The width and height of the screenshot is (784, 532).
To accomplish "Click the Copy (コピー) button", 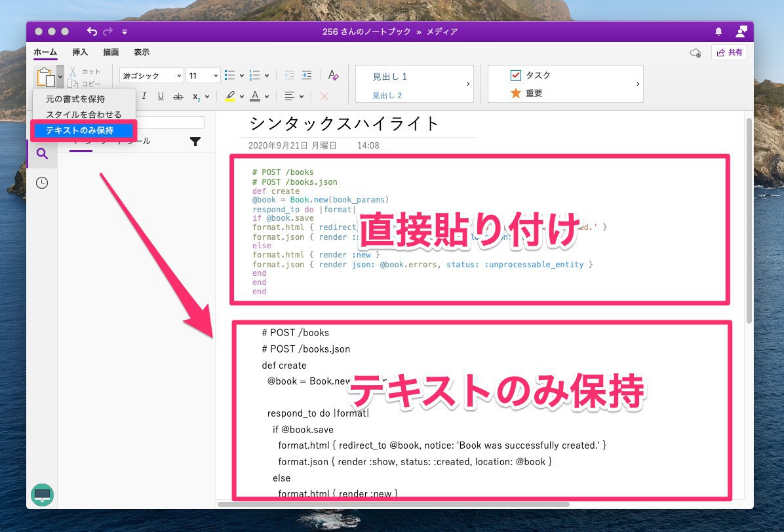I will (85, 83).
